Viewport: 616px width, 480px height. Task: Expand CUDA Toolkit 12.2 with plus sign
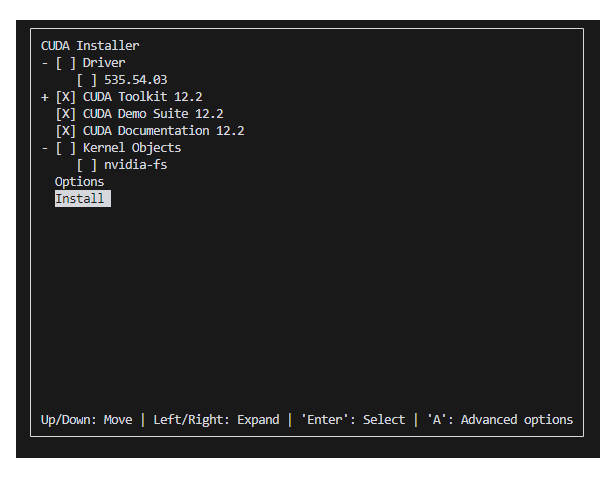point(45,97)
